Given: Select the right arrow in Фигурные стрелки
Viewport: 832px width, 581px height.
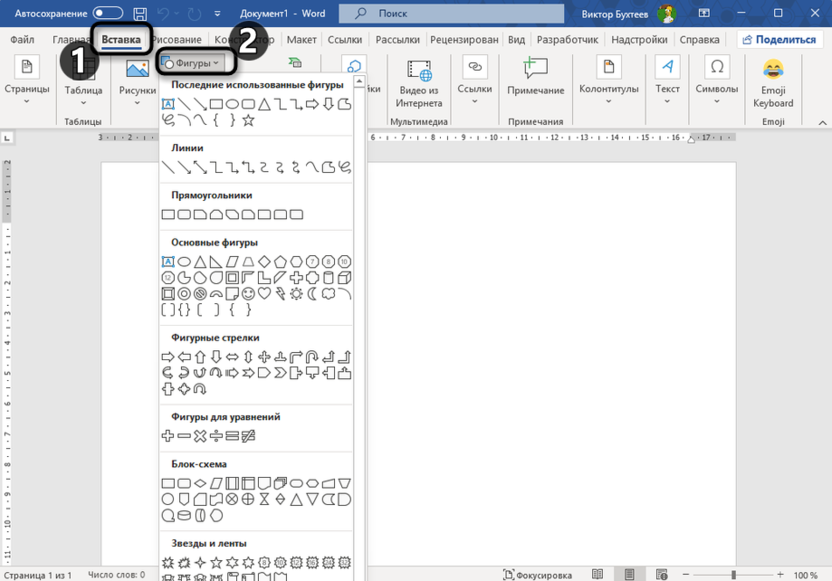Looking at the screenshot, I should [x=168, y=357].
